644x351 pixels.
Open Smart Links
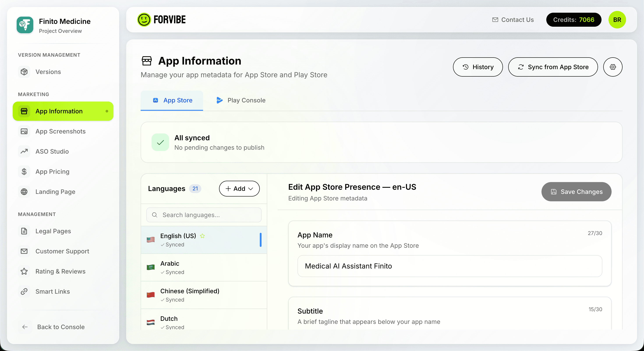click(x=53, y=291)
